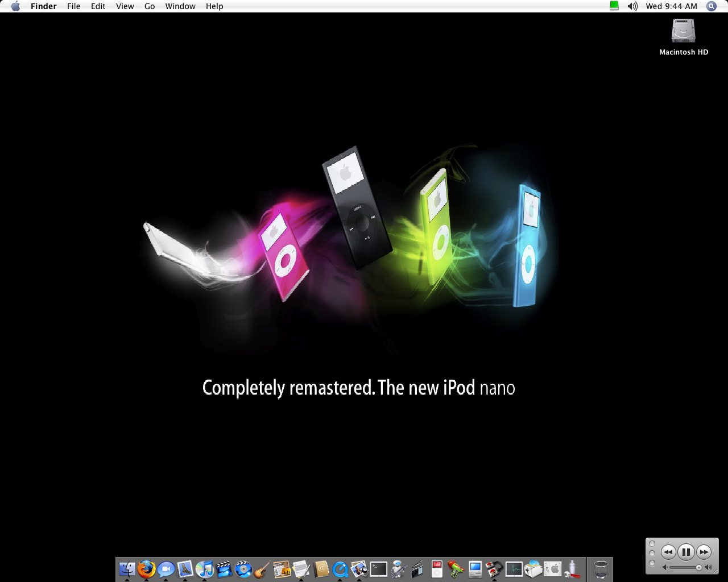The width and height of the screenshot is (728, 582).
Task: Open the Apple menu
Action: pyautogui.click(x=15, y=6)
